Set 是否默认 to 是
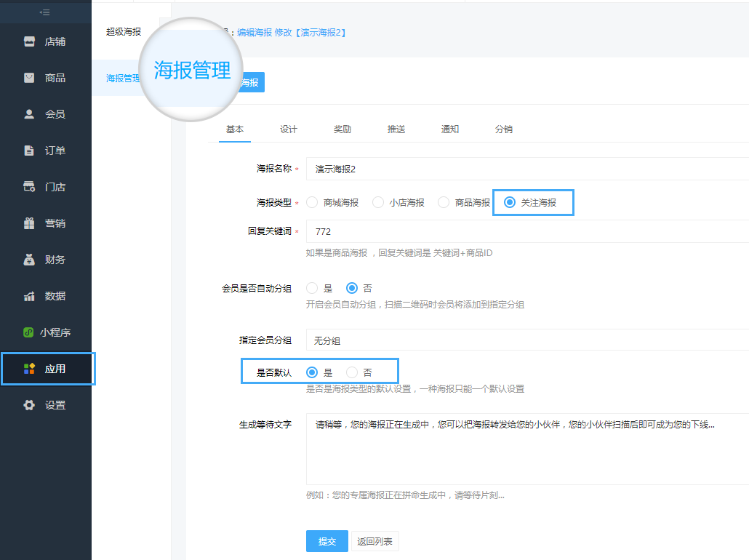The height and width of the screenshot is (560, 749). pos(312,372)
